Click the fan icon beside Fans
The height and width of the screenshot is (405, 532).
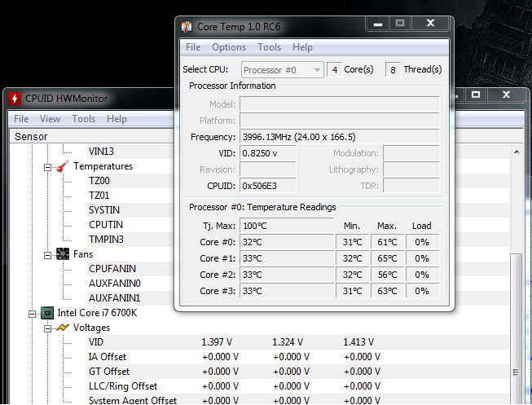tap(63, 254)
